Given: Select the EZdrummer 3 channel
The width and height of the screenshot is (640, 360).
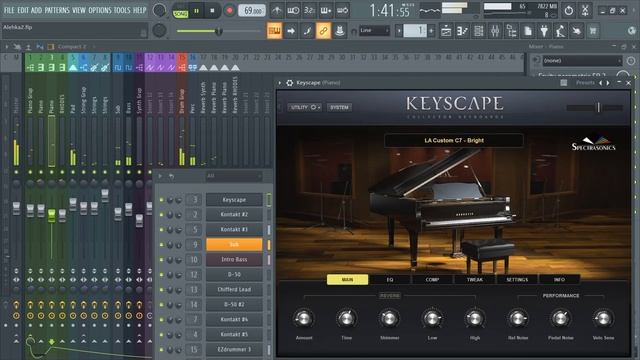Looking at the screenshot, I should (x=234, y=349).
